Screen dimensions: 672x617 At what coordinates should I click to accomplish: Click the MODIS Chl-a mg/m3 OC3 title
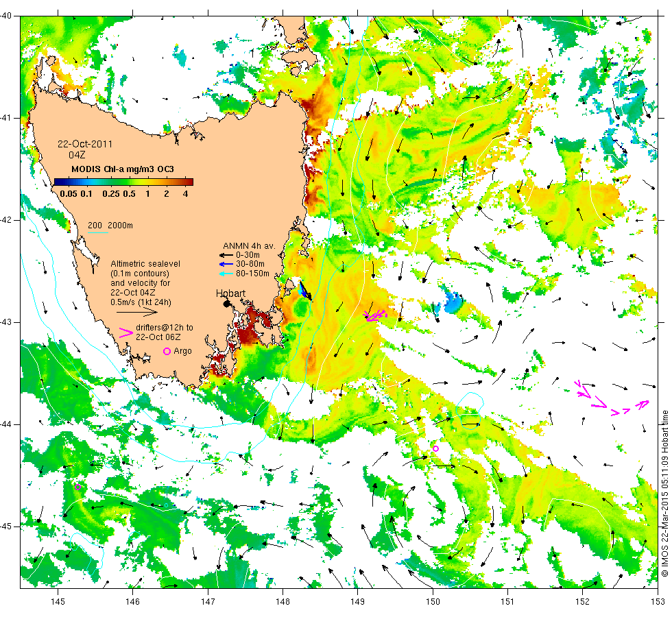[x=123, y=169]
